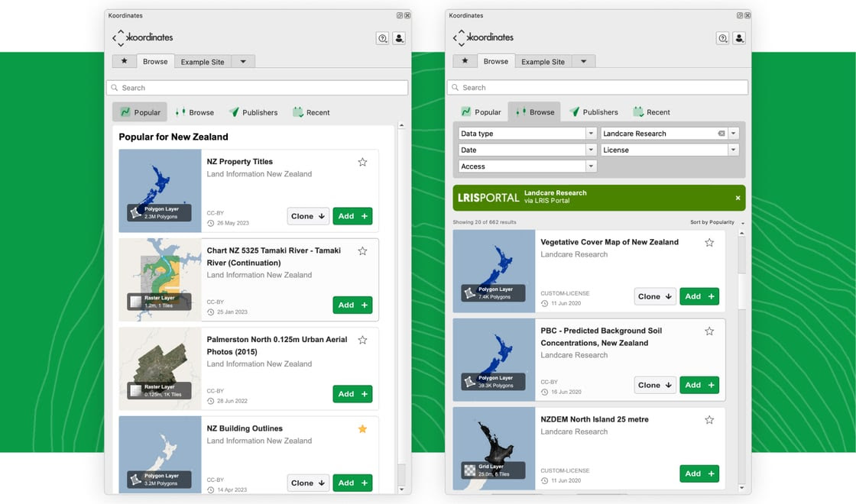Viewport: 856px width, 504px height.
Task: Open NZ Building Outlines thumbnail
Action: click(160, 455)
